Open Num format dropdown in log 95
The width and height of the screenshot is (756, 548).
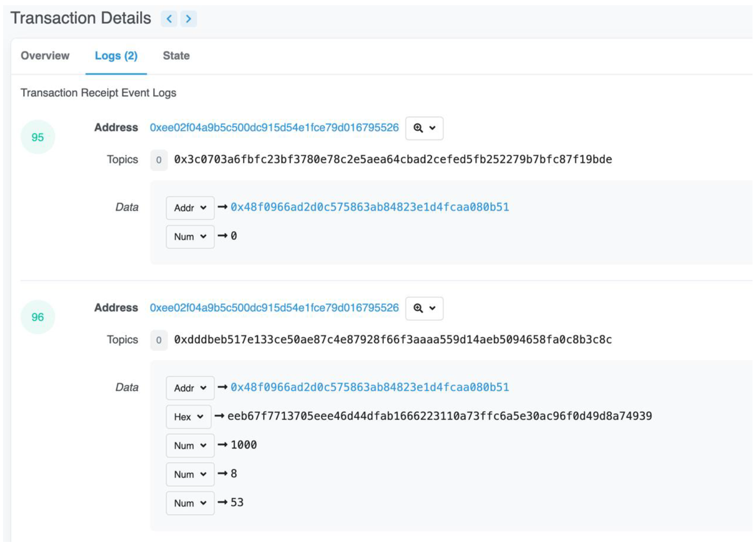coord(190,237)
